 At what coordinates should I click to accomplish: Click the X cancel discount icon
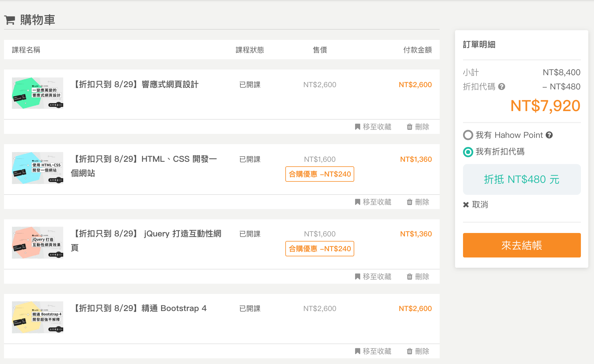466,205
